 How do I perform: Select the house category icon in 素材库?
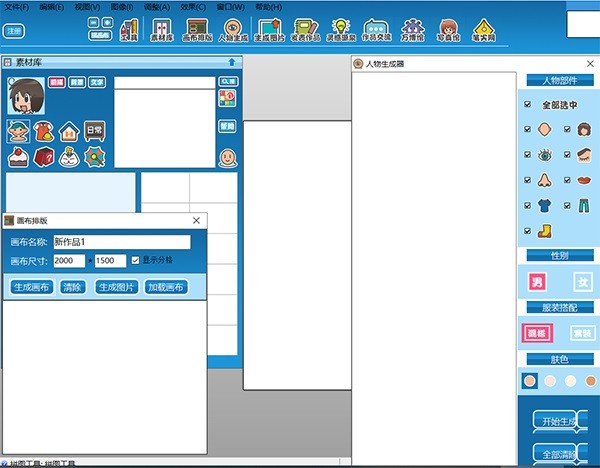[x=69, y=131]
